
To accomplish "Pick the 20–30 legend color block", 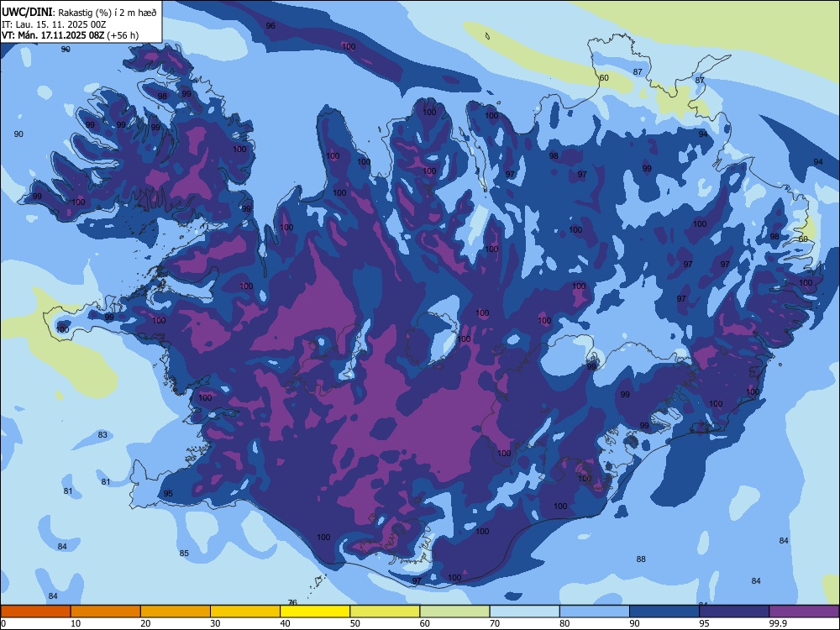I will (x=176, y=612).
